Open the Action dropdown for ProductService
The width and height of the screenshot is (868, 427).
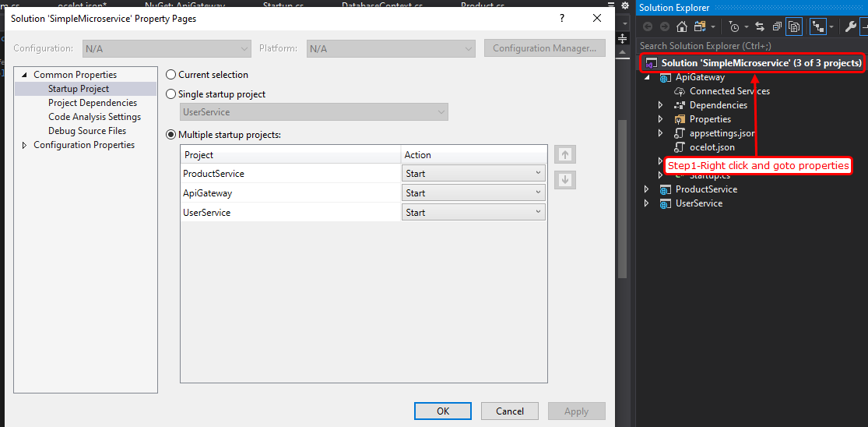coord(473,174)
